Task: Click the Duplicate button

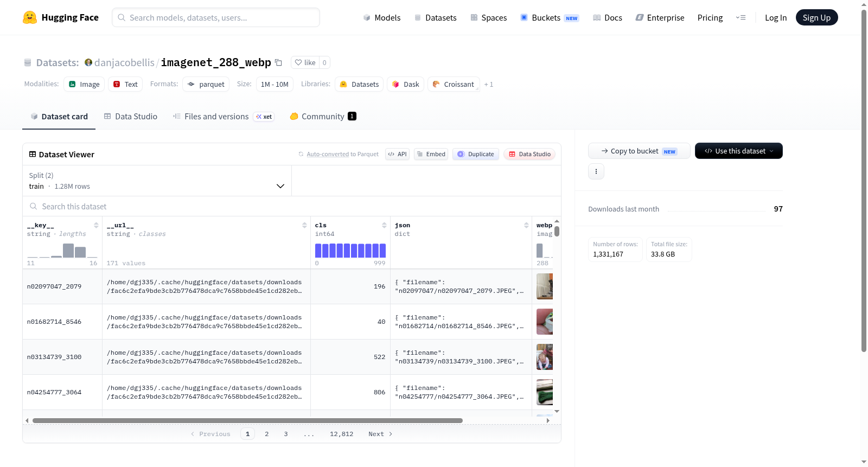Action: pyautogui.click(x=476, y=154)
